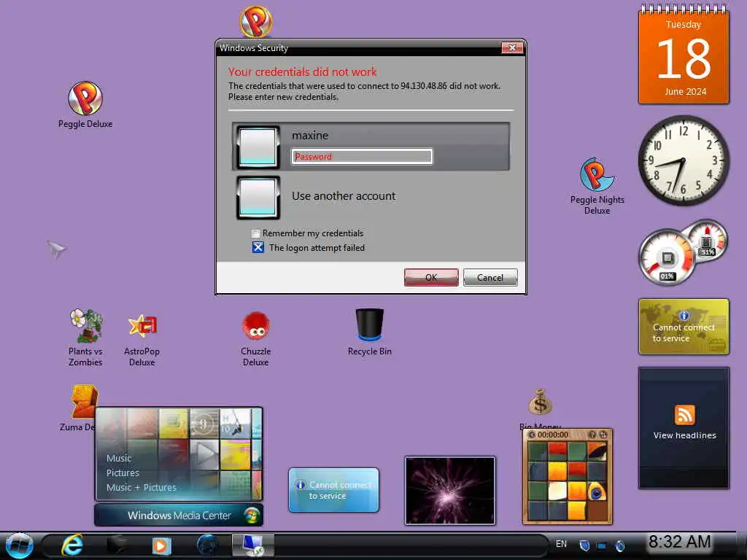
Task: Select Pictures in Media Center gadget
Action: coord(123,472)
